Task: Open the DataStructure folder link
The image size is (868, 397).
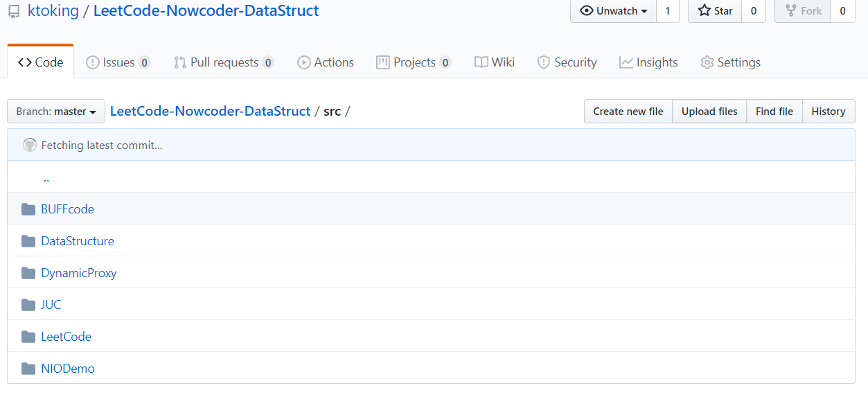Action: [78, 241]
